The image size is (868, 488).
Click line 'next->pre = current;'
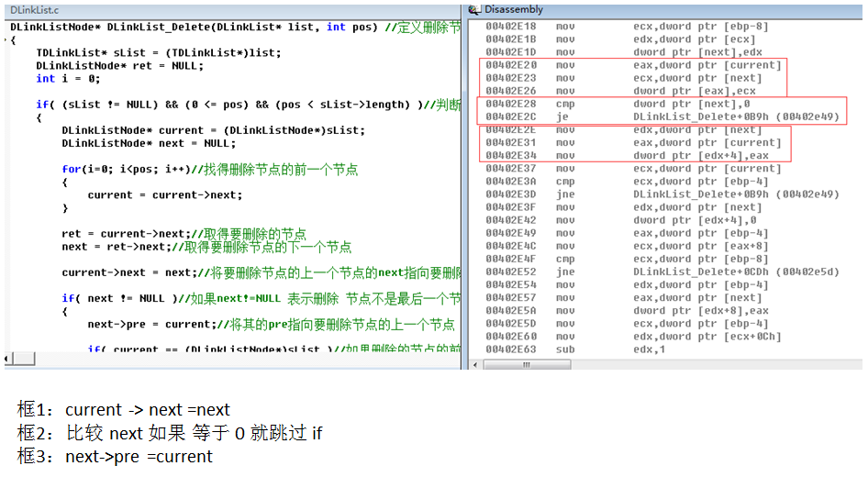coord(272,324)
